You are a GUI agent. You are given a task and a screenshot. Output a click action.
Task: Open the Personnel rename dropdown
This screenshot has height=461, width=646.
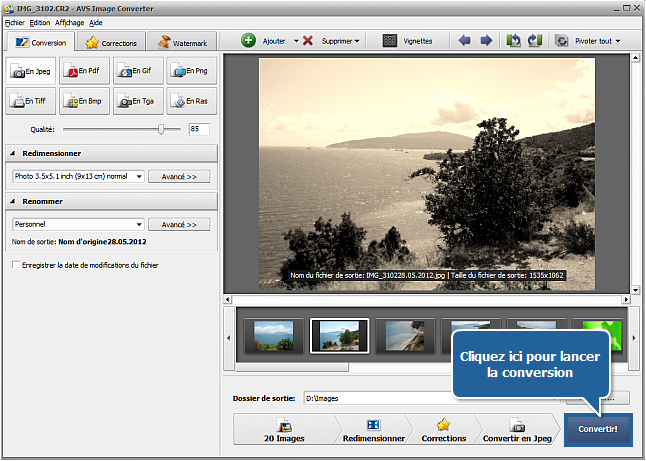point(139,224)
